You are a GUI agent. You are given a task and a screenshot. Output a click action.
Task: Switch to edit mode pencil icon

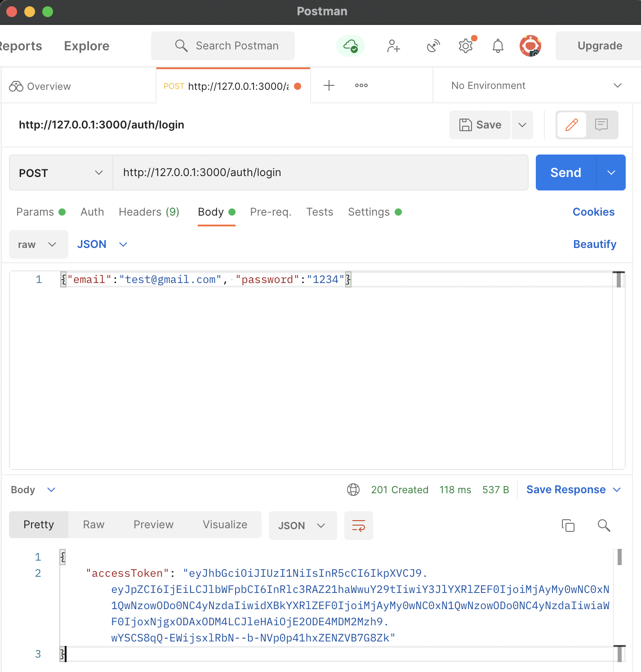click(x=572, y=125)
